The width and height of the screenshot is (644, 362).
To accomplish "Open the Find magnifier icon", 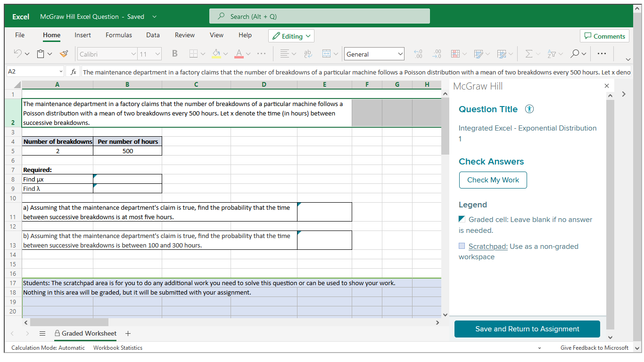I will coord(574,54).
